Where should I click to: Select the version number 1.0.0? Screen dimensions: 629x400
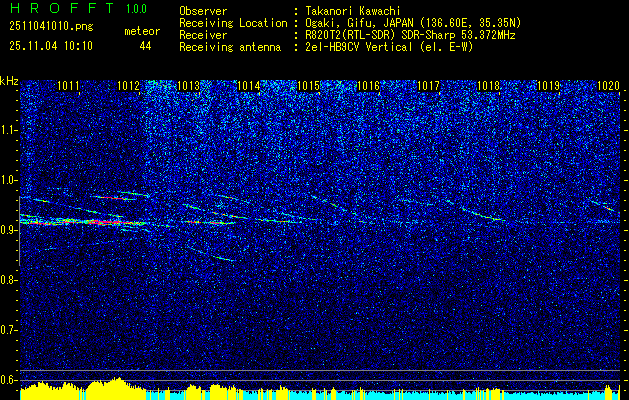tap(136, 8)
